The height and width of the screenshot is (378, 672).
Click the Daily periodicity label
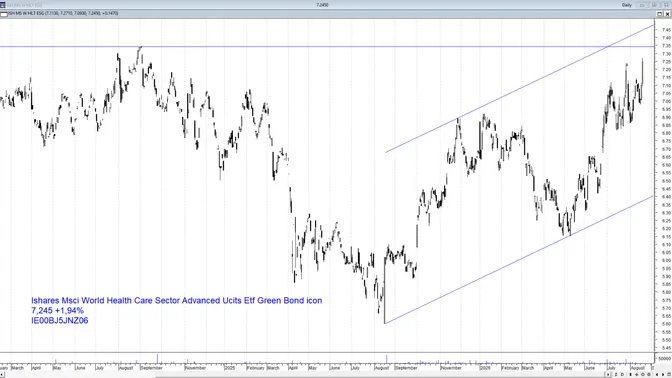click(x=627, y=5)
